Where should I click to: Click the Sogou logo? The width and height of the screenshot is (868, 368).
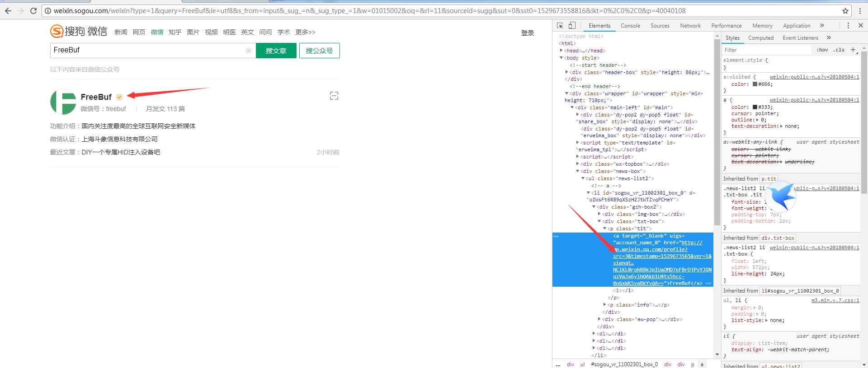coord(79,31)
